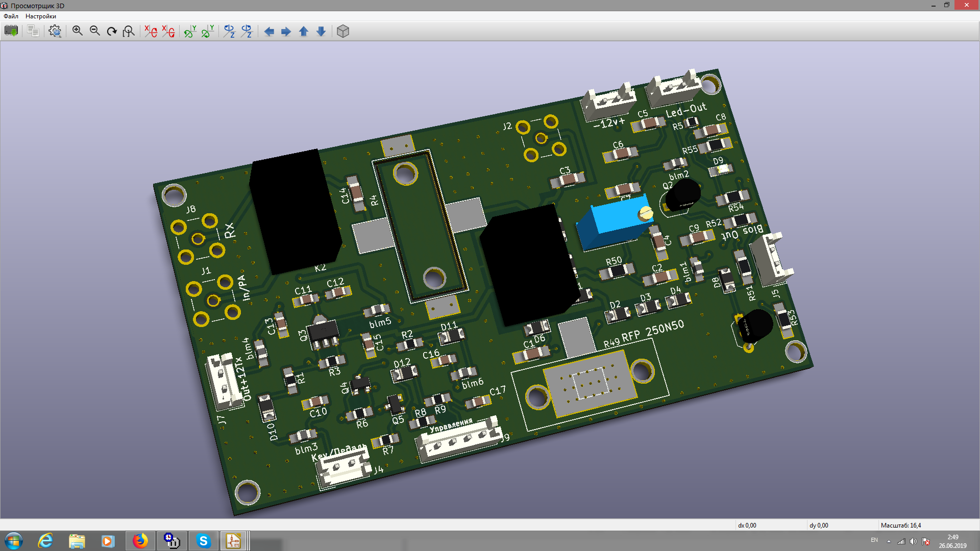The image size is (980, 551).
Task: Move board right with blue arrow
Action: [286, 32]
